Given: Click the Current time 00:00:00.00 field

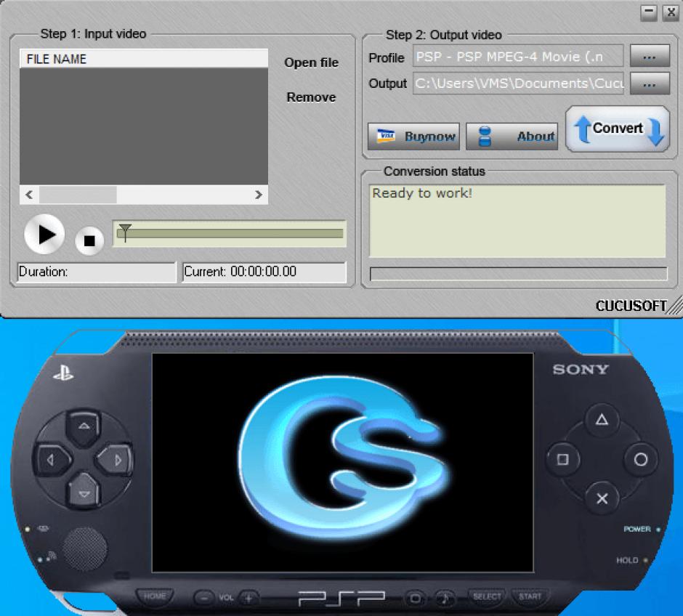Looking at the screenshot, I should pos(264,272).
